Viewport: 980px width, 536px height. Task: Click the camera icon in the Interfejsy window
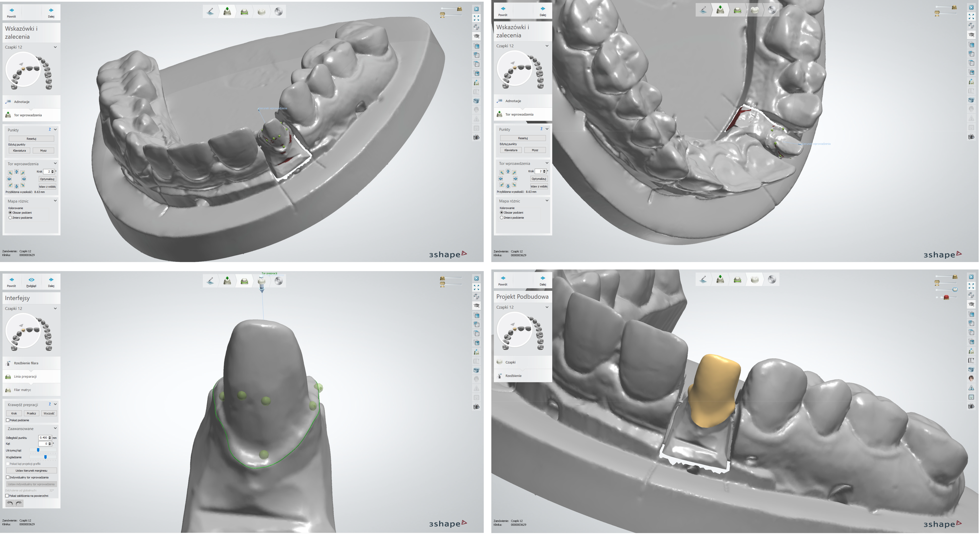[476, 407]
